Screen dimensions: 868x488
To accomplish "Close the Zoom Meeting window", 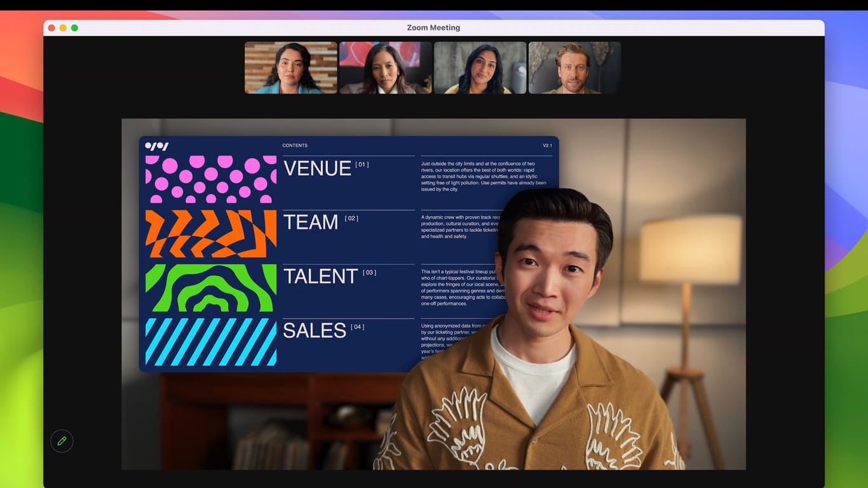I will click(51, 28).
